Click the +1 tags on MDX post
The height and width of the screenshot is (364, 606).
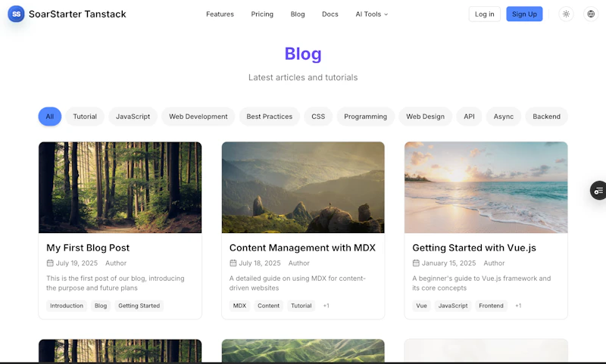326,306
